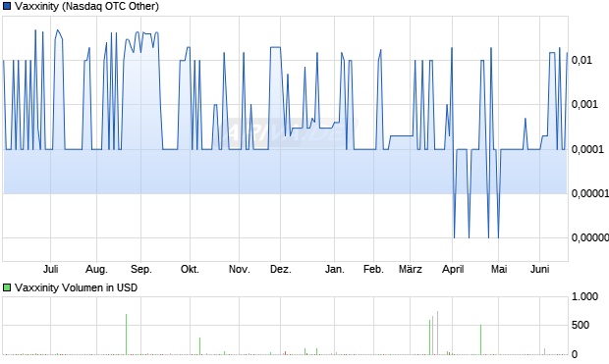
Task: Click the 'Vaxxinity (Nasdaq OTC Other)' title
Action: (x=87, y=6)
